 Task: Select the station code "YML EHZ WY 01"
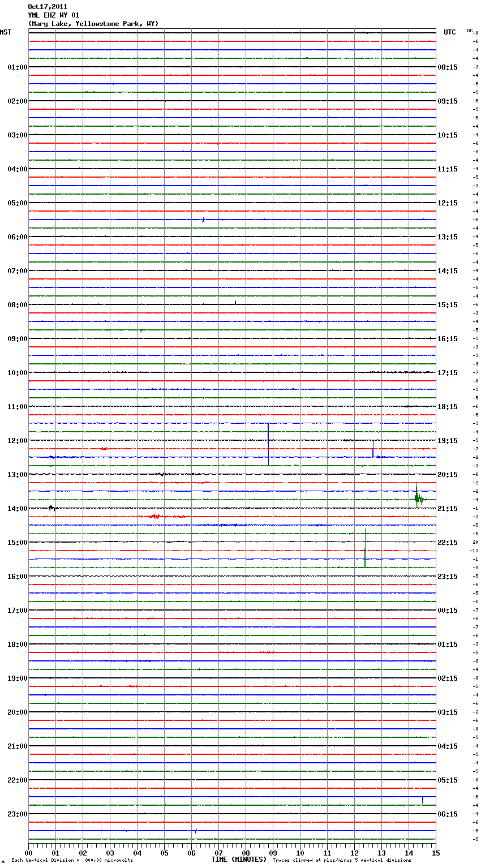tap(54, 15)
